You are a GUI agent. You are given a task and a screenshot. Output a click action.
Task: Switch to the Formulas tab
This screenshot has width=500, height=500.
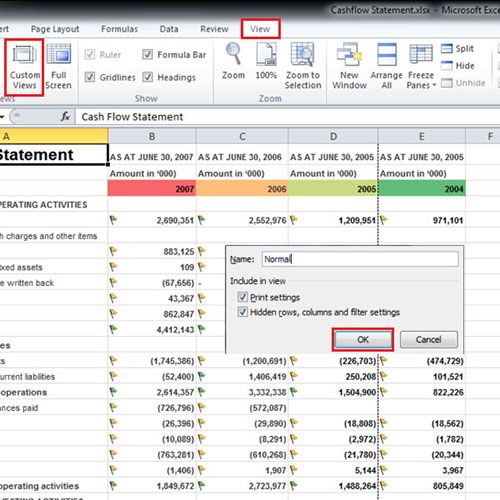(x=119, y=29)
